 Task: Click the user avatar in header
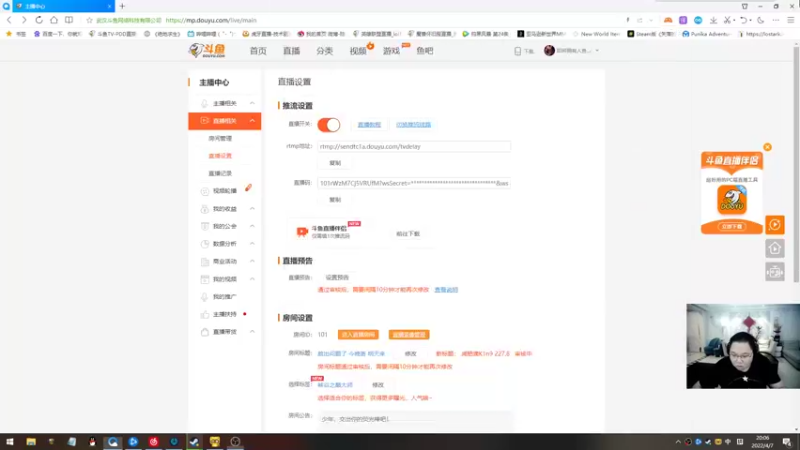coord(549,51)
